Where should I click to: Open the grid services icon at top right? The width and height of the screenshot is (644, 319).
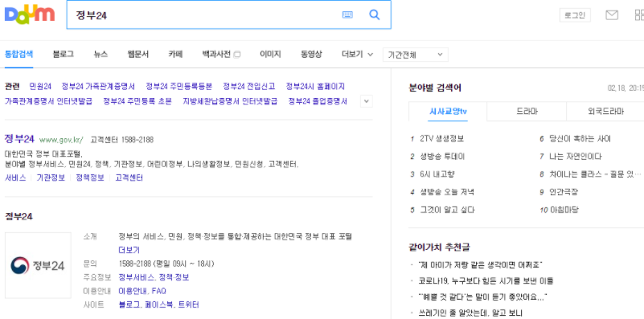[639, 15]
